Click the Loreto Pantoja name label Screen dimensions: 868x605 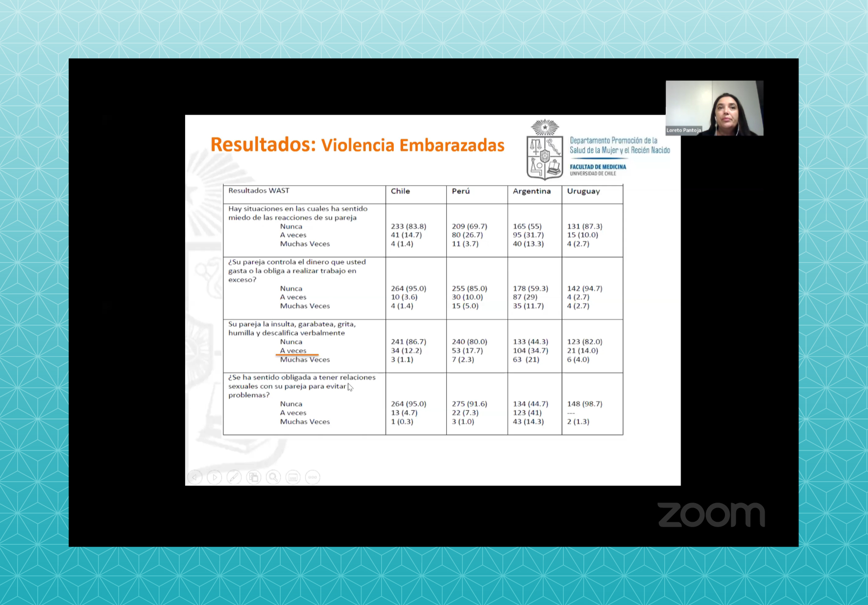tap(684, 130)
